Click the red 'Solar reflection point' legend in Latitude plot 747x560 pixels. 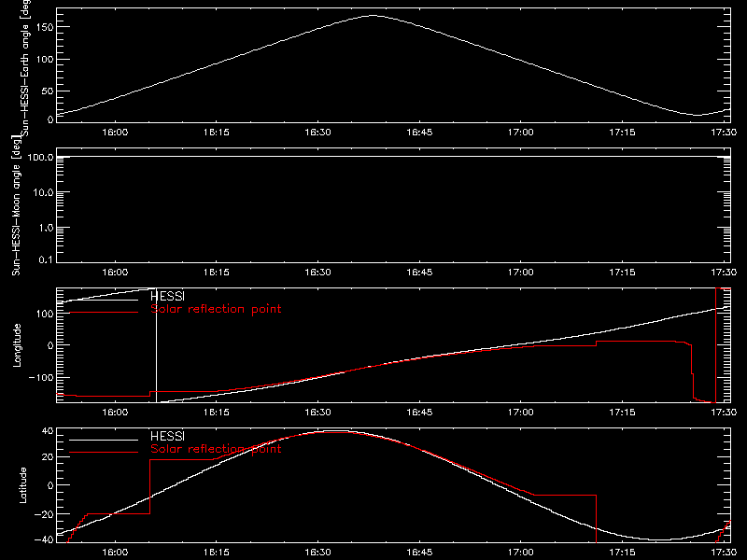pos(216,449)
